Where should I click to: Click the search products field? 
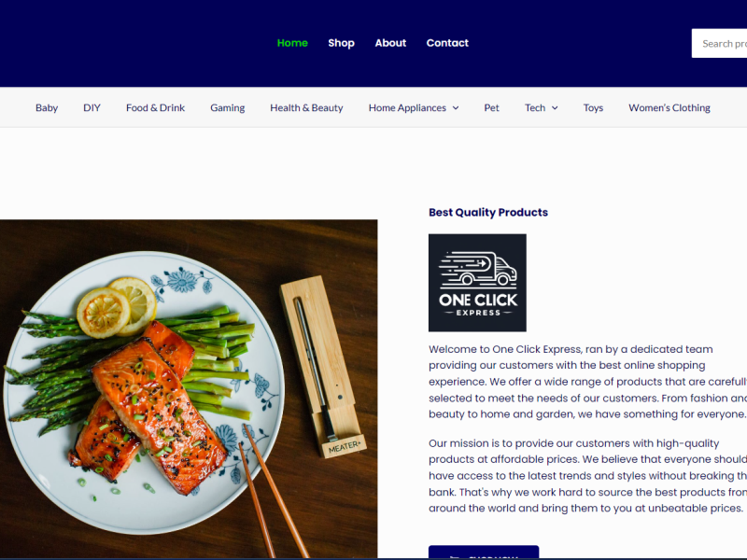point(719,43)
